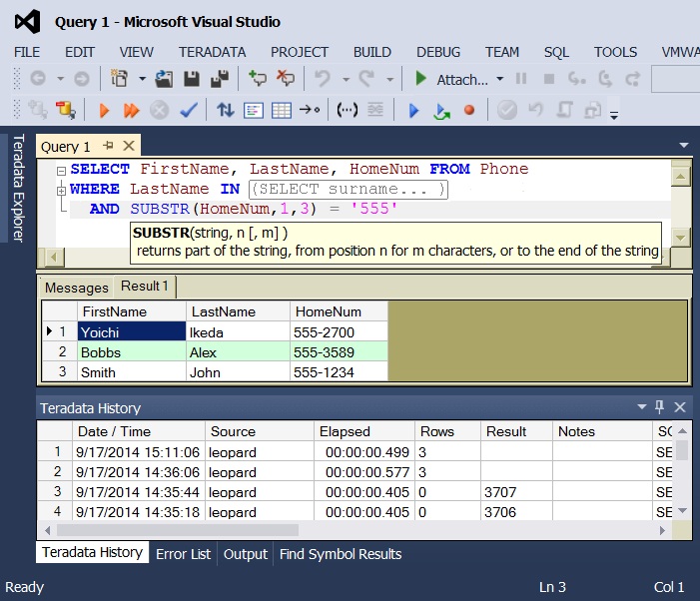This screenshot has width=700, height=601.
Task: Click the Open File folder icon
Action: coord(164,79)
